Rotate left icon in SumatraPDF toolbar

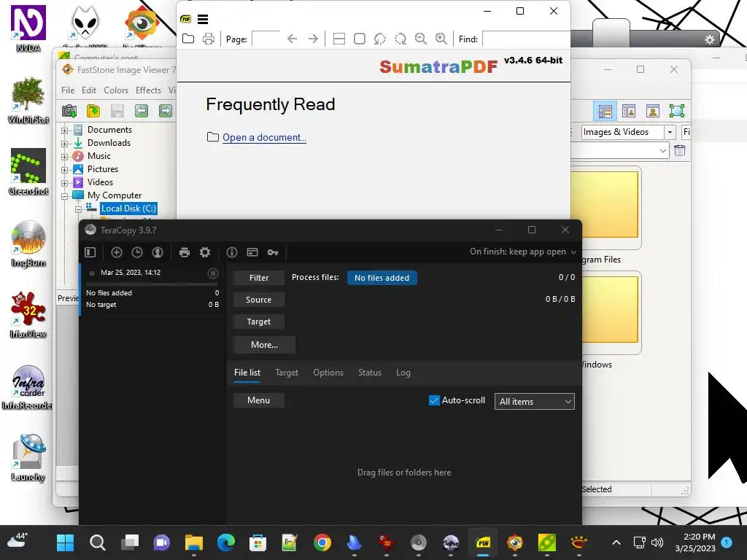coord(379,39)
